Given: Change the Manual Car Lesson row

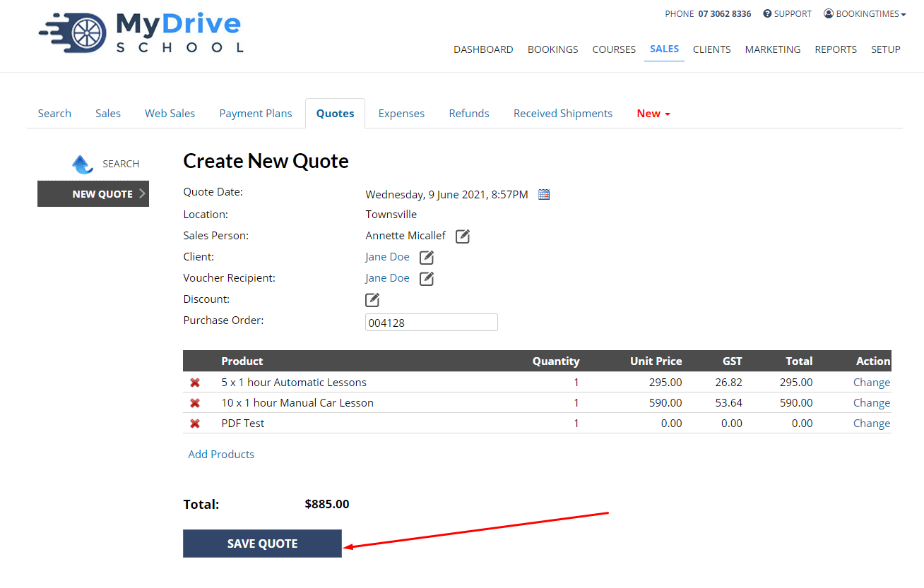Looking at the screenshot, I should [x=872, y=403].
